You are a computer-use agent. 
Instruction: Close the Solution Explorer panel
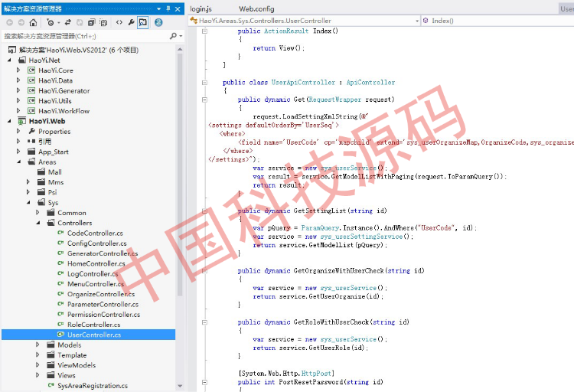[x=178, y=8]
